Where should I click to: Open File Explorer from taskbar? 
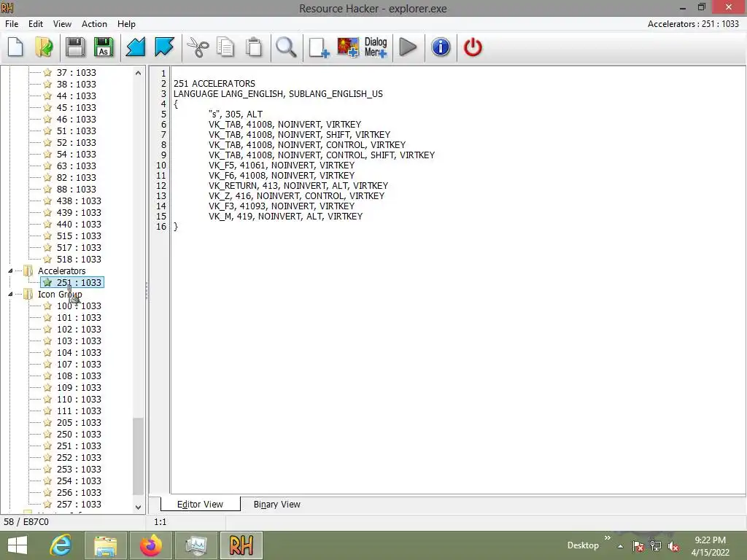tap(105, 545)
